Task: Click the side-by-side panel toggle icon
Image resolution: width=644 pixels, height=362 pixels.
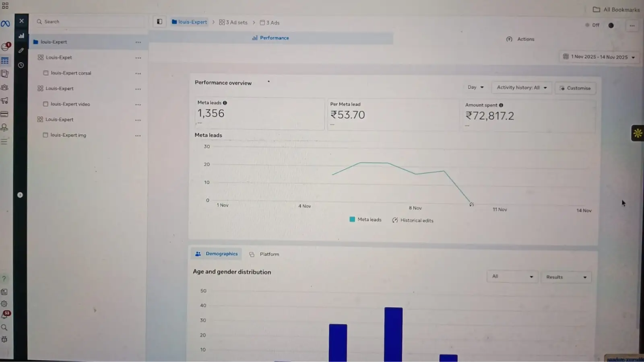Action: [159, 22]
